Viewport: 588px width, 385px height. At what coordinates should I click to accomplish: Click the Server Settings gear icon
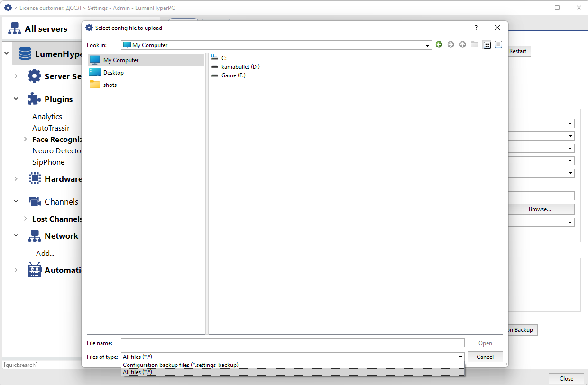point(34,76)
